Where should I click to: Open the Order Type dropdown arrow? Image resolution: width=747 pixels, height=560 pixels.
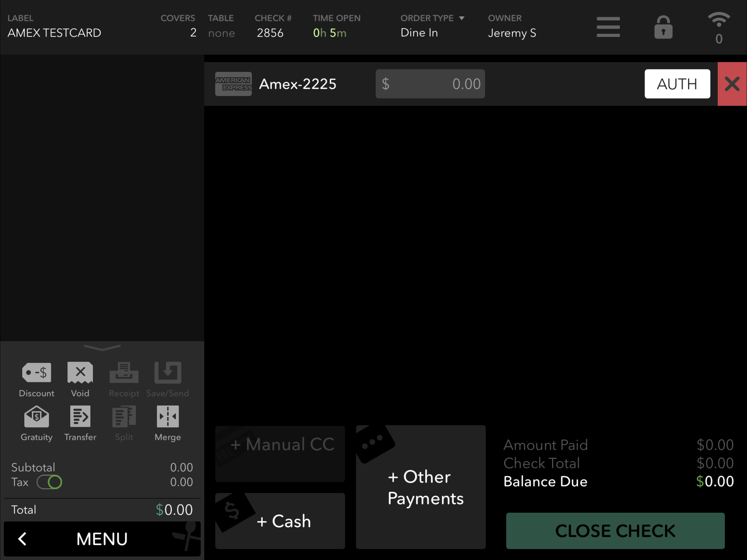pos(461,18)
